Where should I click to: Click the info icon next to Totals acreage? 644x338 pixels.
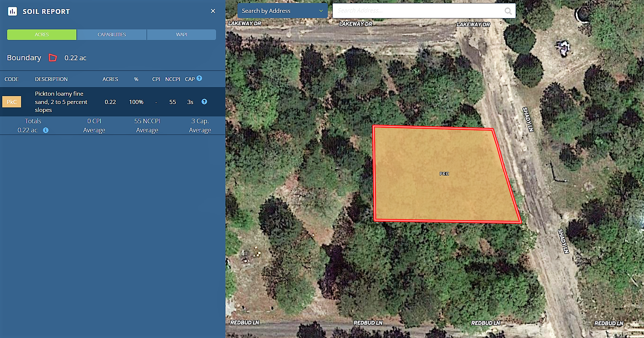46,130
